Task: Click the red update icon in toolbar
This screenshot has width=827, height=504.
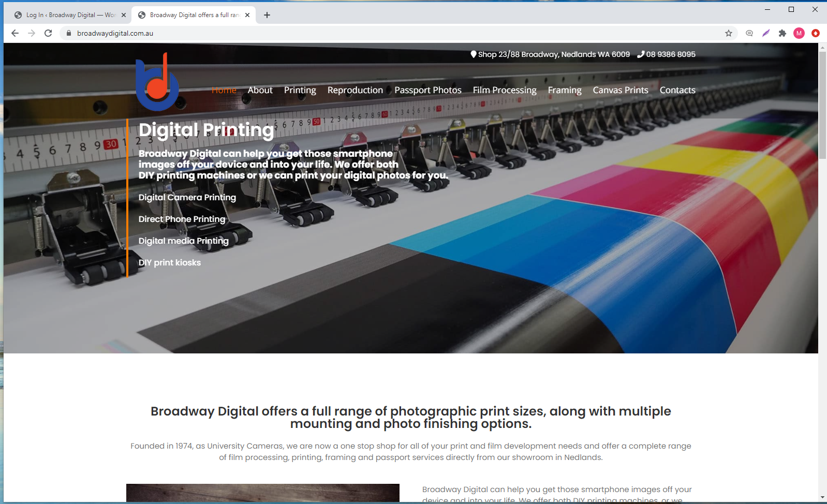Action: (816, 33)
